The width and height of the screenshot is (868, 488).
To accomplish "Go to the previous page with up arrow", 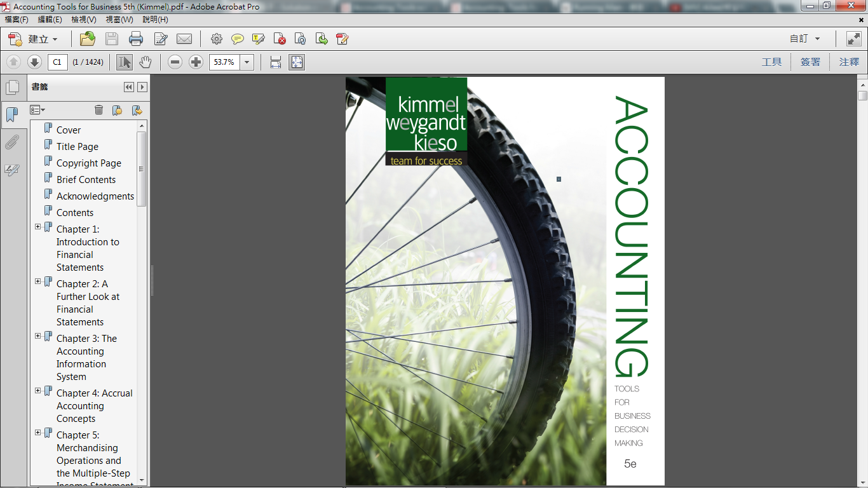I will click(x=14, y=62).
